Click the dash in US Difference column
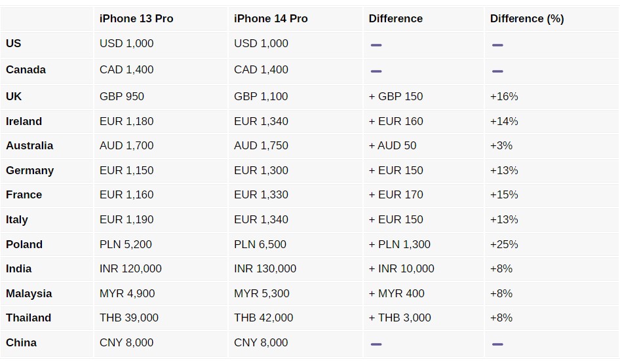The height and width of the screenshot is (364, 620). point(376,45)
